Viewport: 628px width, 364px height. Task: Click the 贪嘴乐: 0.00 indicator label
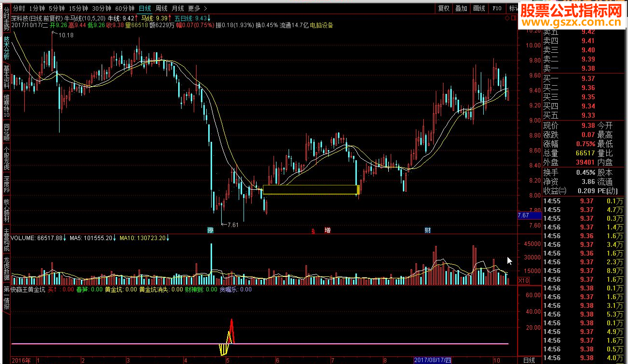236,289
